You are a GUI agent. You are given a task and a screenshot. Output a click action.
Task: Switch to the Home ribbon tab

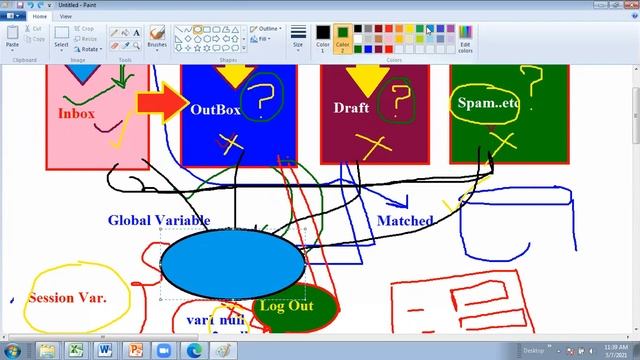coord(40,16)
